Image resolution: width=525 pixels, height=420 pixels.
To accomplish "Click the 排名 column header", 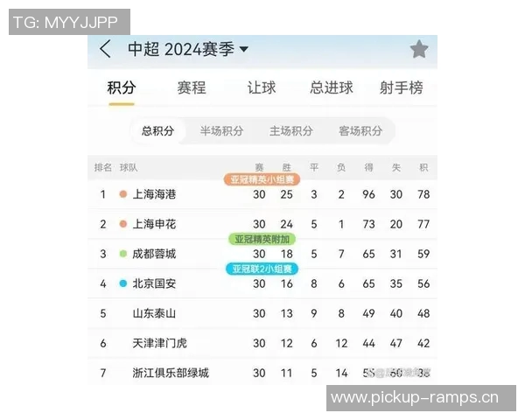I will pos(102,167).
